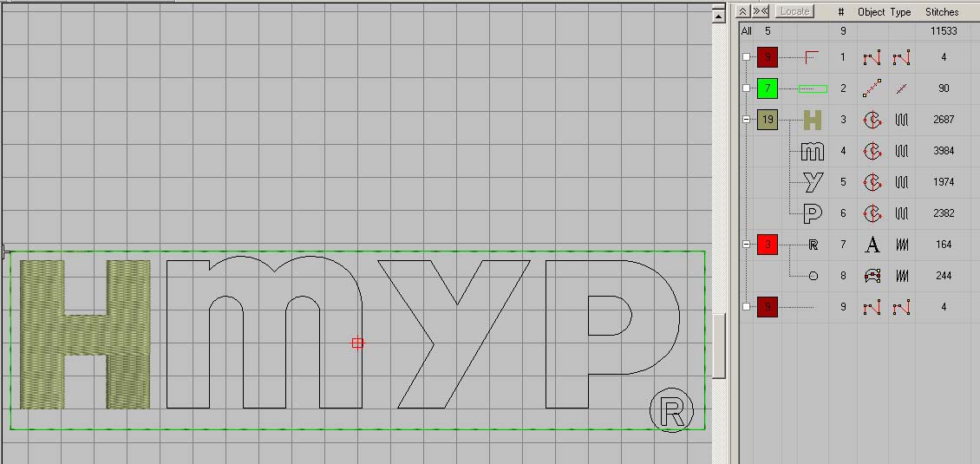Viewport: 980px width, 464px height.
Task: Collapse the red color 3 group
Action: pyautogui.click(x=746, y=245)
